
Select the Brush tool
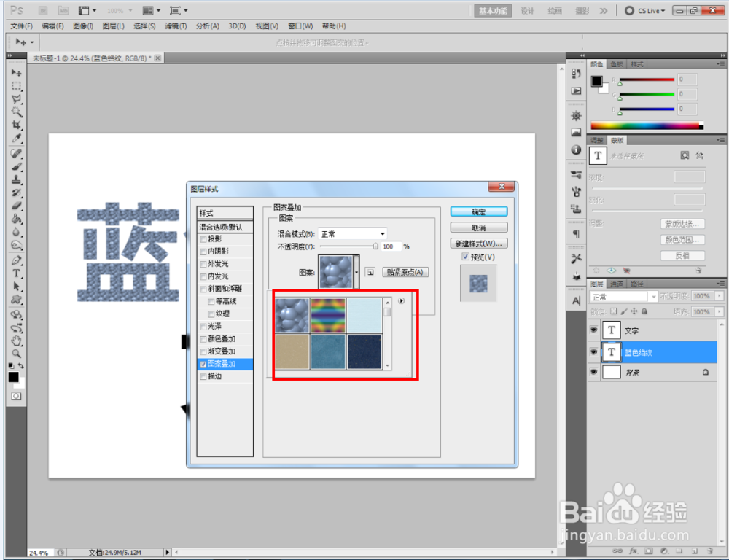(16, 166)
